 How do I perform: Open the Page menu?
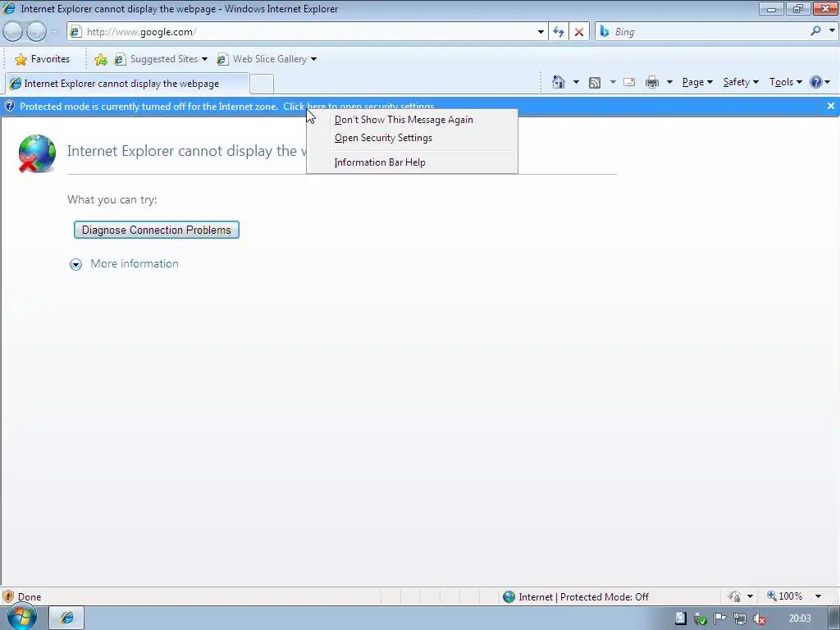pyautogui.click(x=697, y=82)
